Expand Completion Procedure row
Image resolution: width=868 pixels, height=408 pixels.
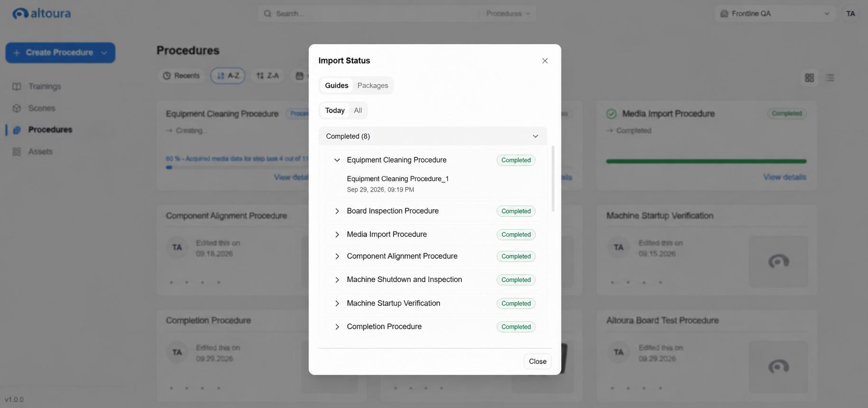(337, 327)
